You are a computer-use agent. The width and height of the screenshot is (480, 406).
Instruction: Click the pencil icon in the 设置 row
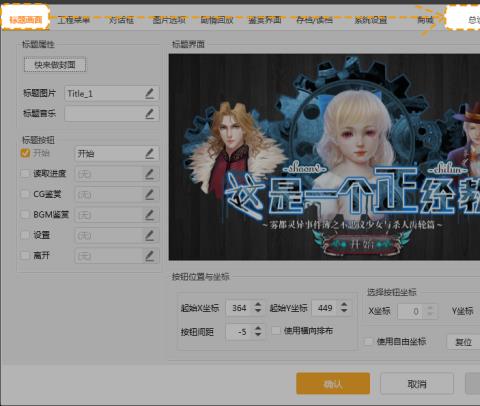pos(150,236)
